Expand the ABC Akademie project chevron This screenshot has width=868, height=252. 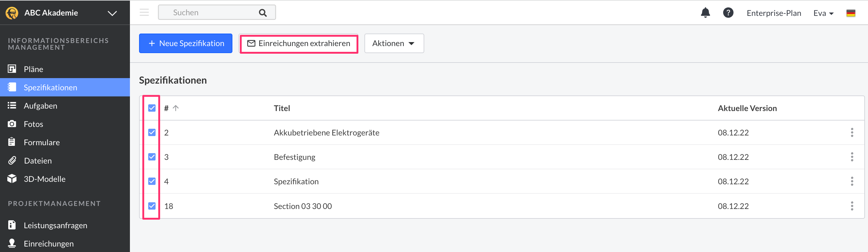[112, 13]
